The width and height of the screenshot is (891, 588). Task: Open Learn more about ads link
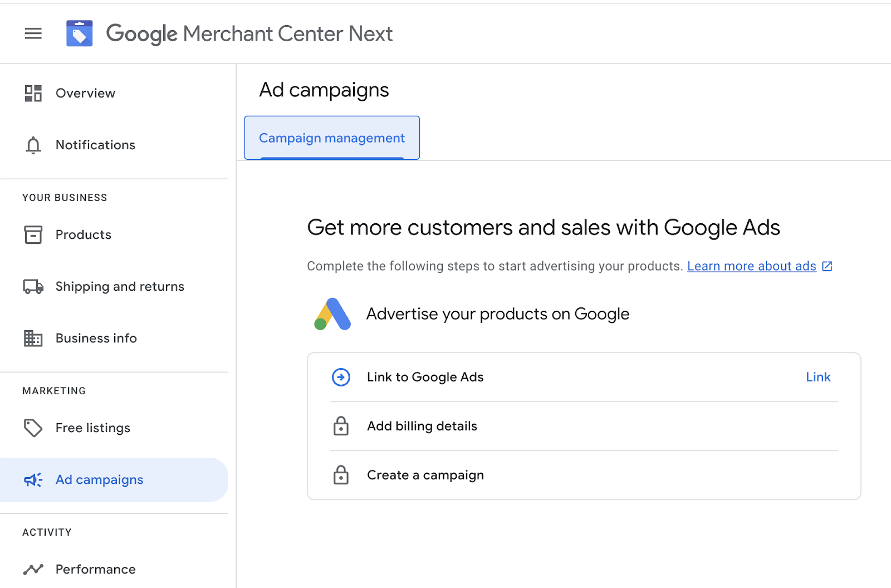point(751,266)
